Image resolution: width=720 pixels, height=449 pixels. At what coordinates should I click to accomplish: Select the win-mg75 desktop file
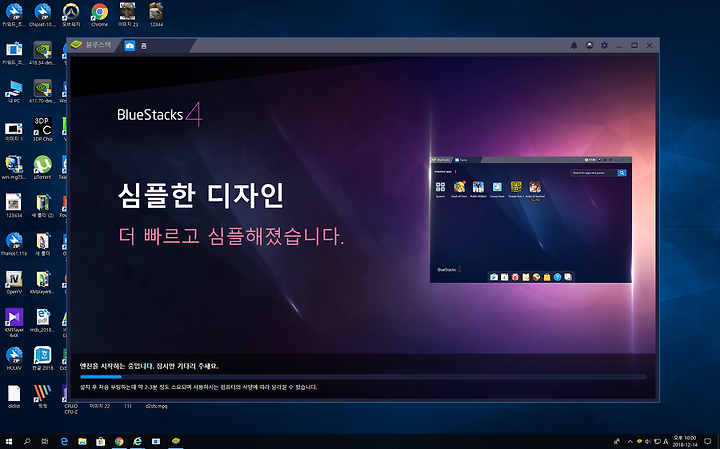coord(14,168)
